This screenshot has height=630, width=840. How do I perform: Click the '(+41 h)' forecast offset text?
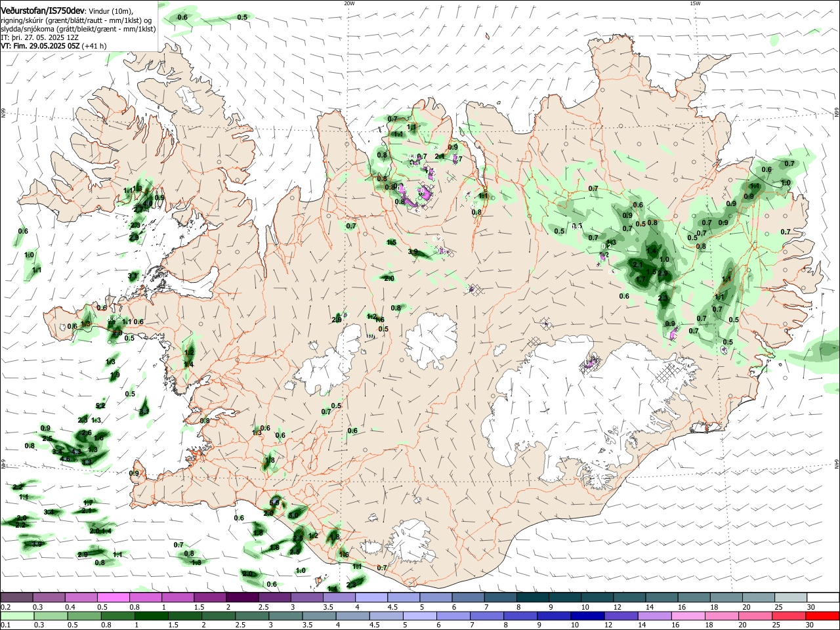(x=94, y=46)
